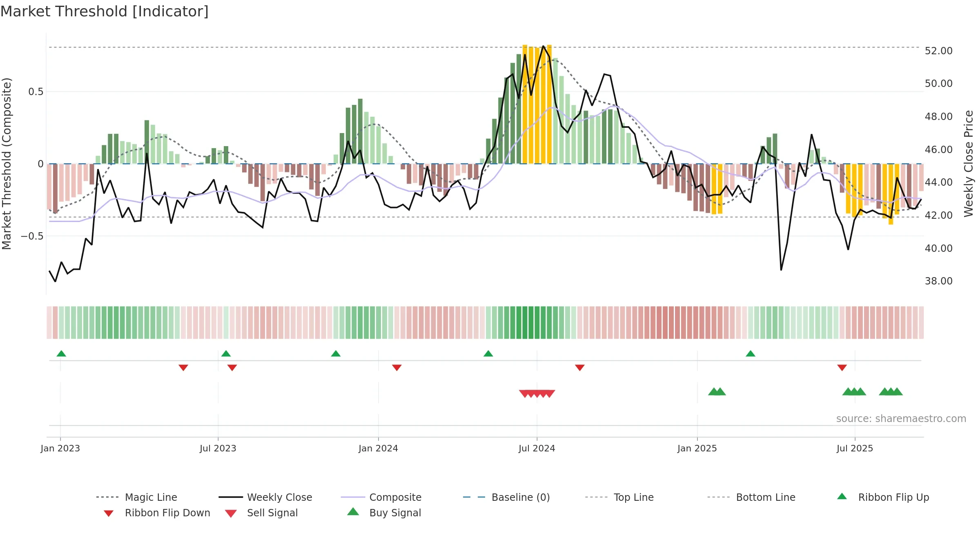Click the green Ribbon Flip Up legend triangle

coord(842,496)
